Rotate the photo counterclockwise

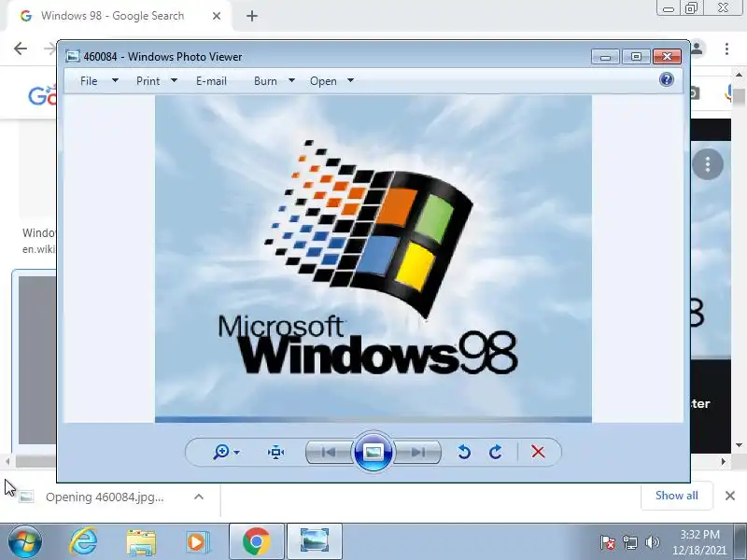click(x=463, y=452)
